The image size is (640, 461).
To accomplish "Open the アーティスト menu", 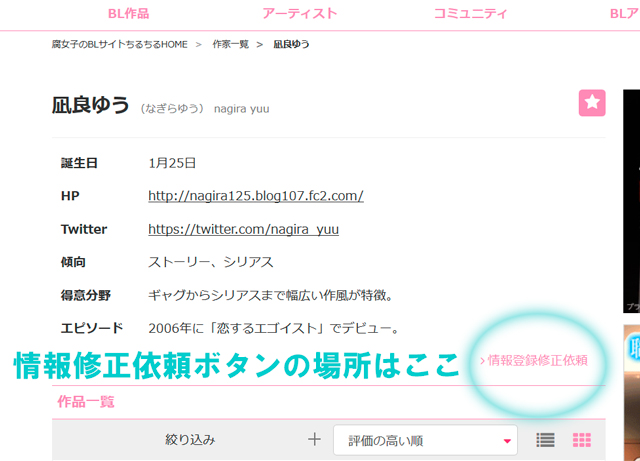I will [300, 14].
